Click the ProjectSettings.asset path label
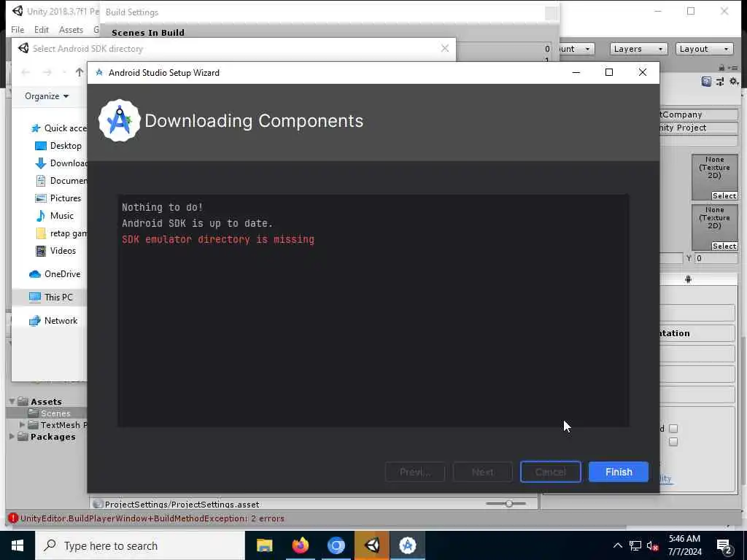 tap(182, 504)
